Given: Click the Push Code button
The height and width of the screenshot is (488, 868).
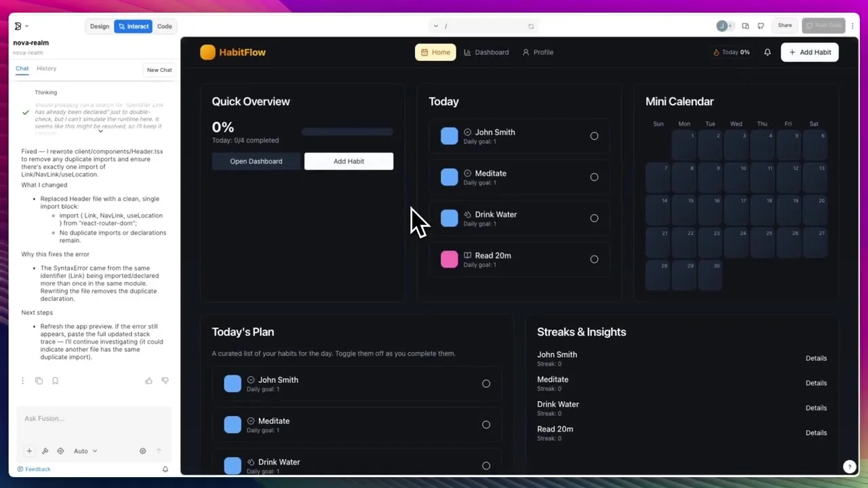Looking at the screenshot, I should (x=824, y=26).
